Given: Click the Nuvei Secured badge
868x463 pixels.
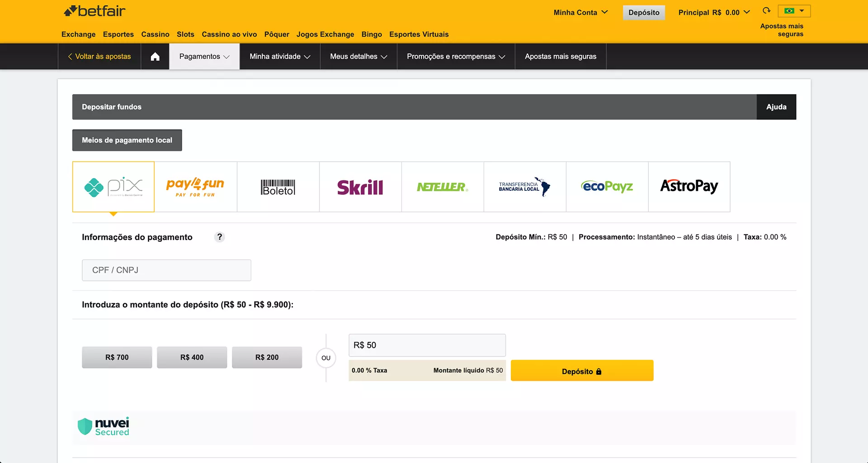Looking at the screenshot, I should 104,426.
